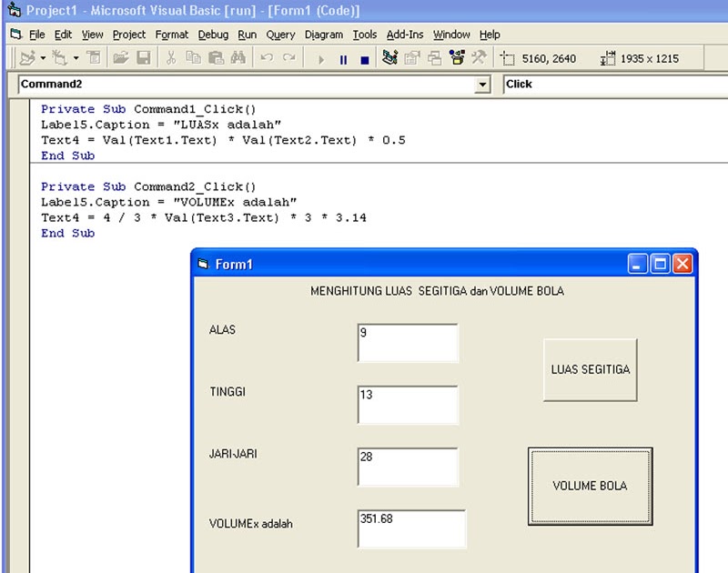Screen dimensions: 728x573
Task: Open the Project menu
Action: (x=129, y=35)
